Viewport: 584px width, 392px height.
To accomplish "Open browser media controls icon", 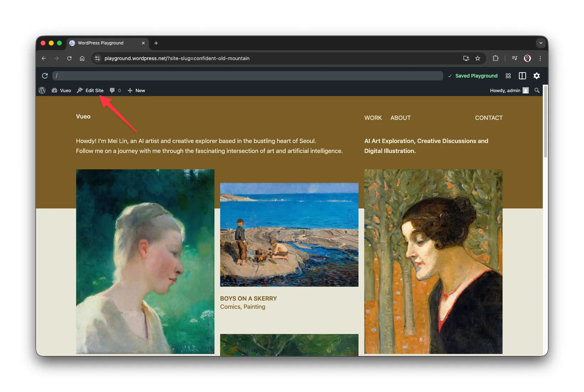I will pos(514,58).
